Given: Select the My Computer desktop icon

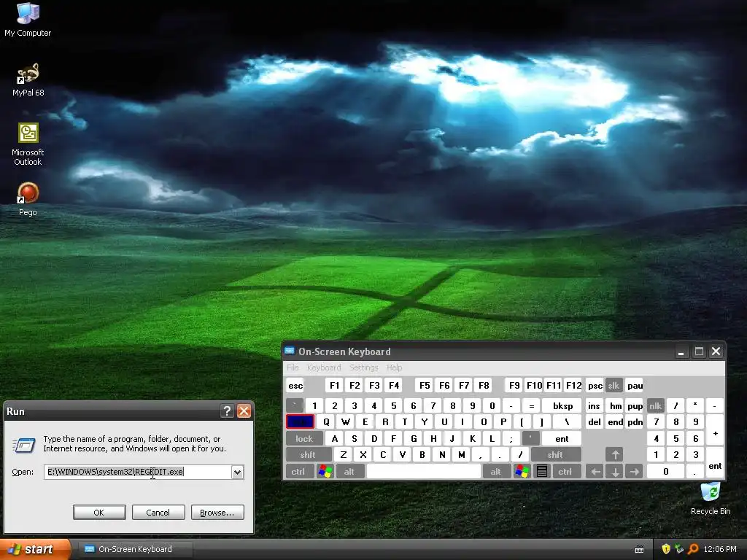Looking at the screenshot, I should point(28,20).
